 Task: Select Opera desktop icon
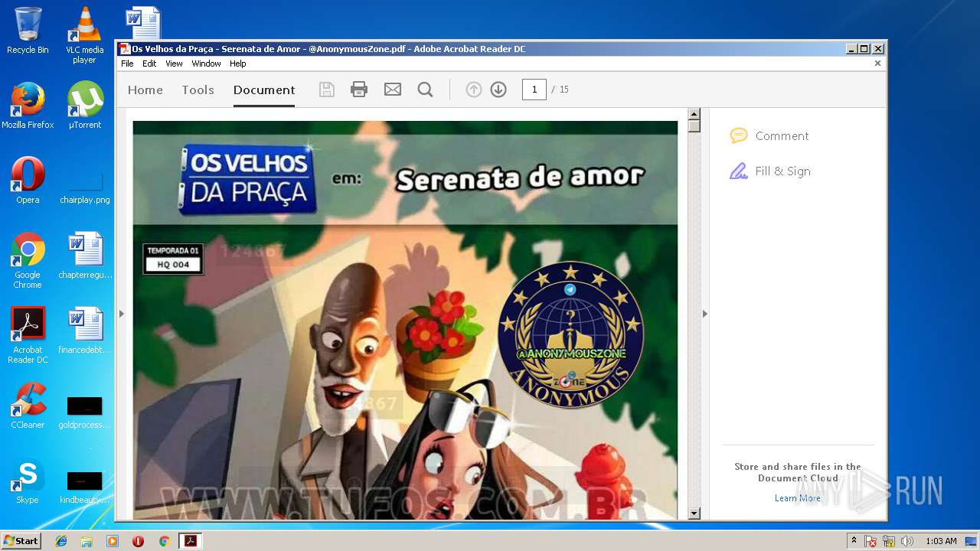tap(28, 181)
